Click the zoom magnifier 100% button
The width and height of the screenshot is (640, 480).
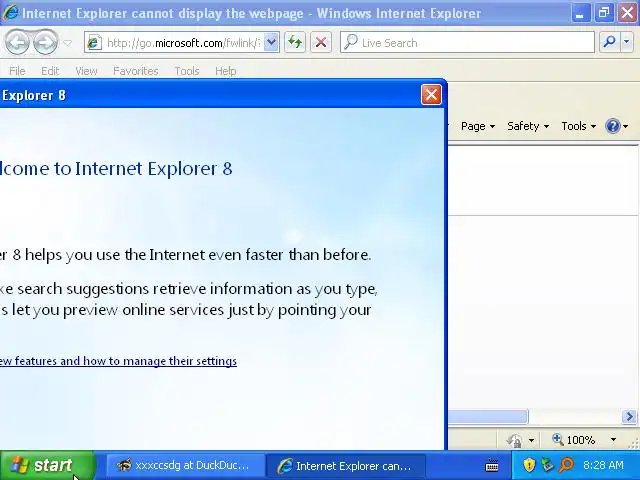(x=573, y=440)
